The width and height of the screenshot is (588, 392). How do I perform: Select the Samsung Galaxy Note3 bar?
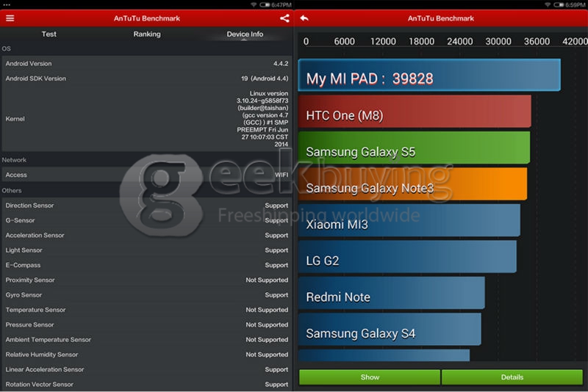click(412, 184)
